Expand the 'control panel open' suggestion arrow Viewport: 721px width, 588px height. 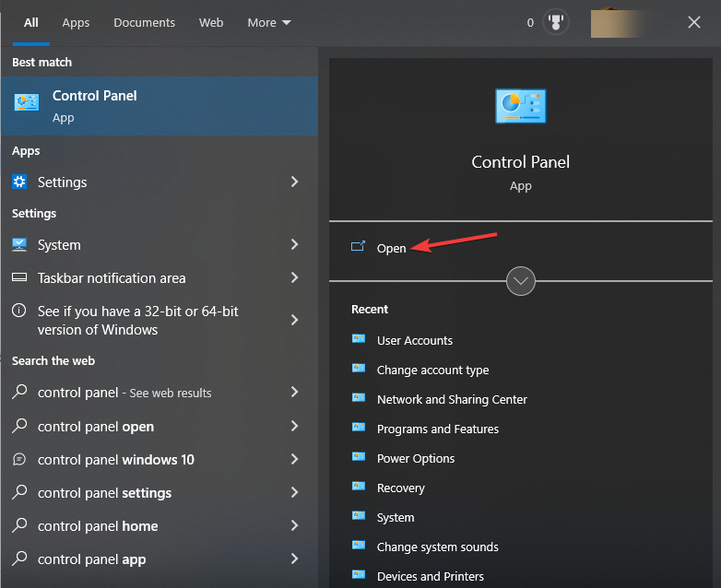(x=295, y=426)
